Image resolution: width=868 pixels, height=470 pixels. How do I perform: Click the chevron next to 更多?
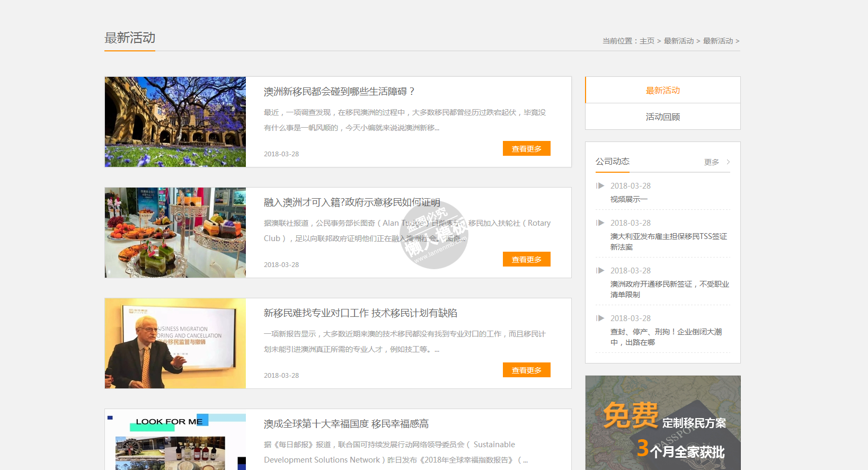pyautogui.click(x=728, y=162)
